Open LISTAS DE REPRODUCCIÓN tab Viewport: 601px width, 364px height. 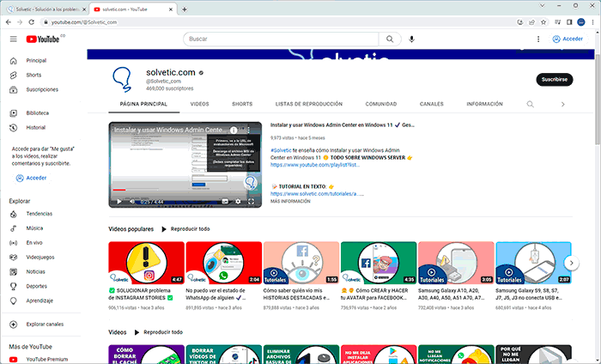(x=309, y=104)
